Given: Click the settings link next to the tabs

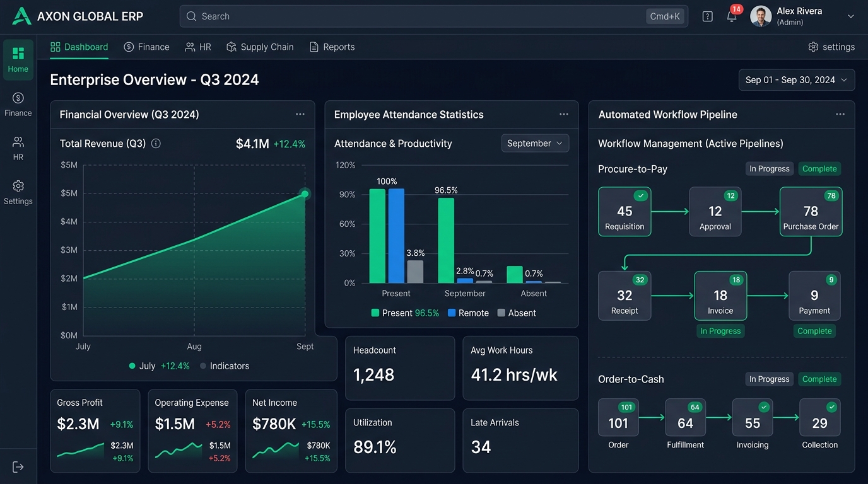Looking at the screenshot, I should point(831,47).
